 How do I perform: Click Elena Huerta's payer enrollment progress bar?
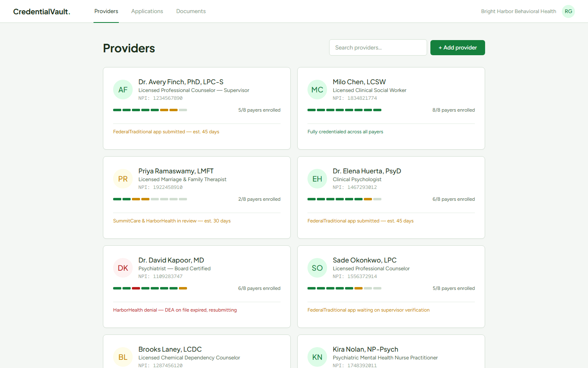tap(344, 199)
